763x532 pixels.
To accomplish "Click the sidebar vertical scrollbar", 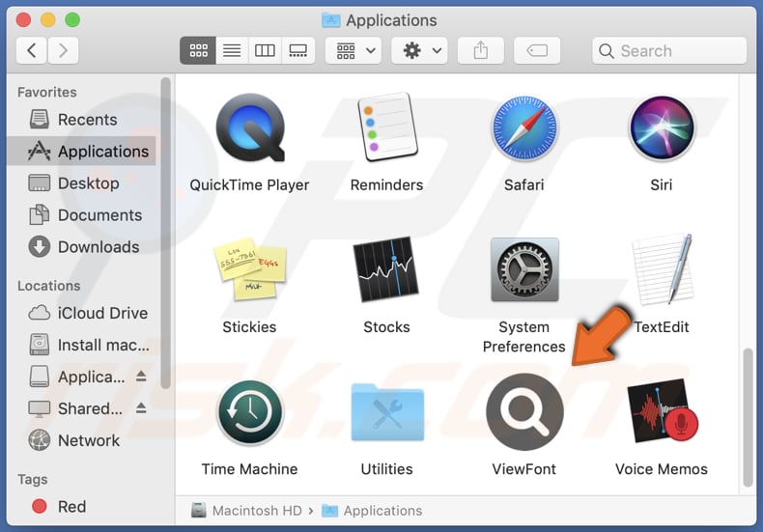I will click(x=165, y=234).
